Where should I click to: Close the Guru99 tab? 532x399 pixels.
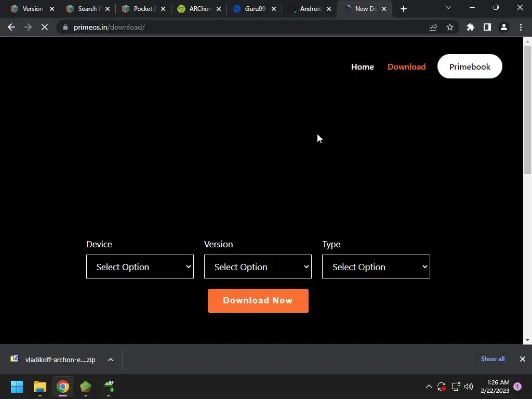274,9
